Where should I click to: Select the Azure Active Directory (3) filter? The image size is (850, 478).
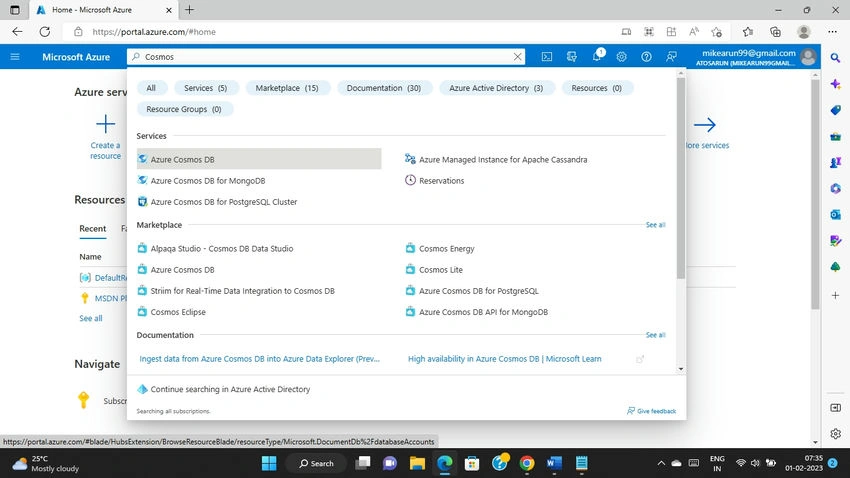coord(496,88)
